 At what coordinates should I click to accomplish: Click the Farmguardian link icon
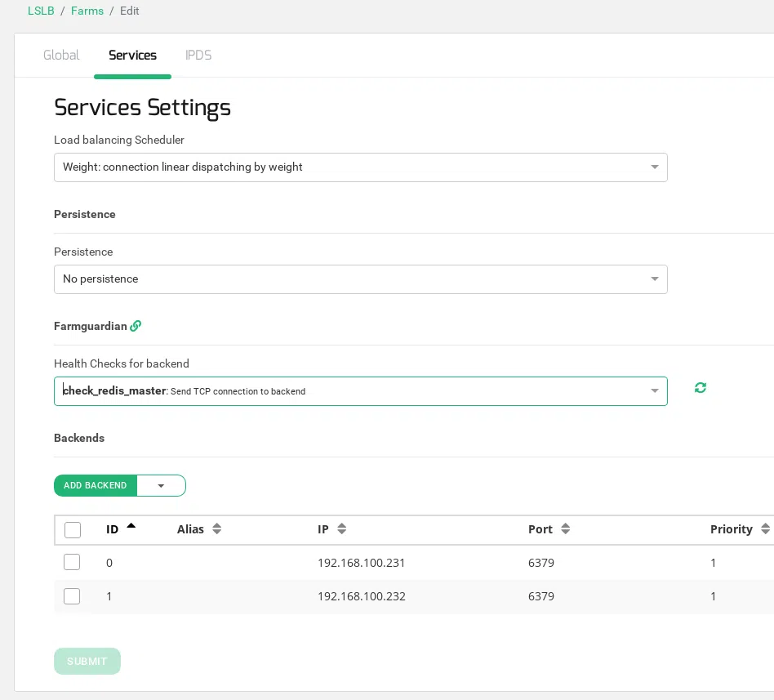coord(136,326)
